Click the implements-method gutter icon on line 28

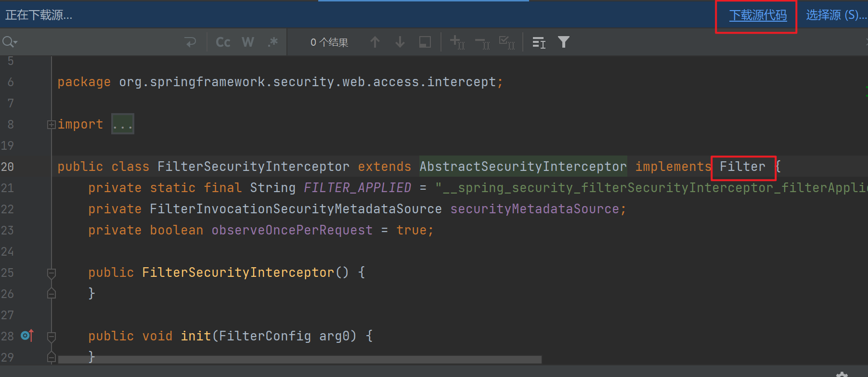click(x=27, y=336)
